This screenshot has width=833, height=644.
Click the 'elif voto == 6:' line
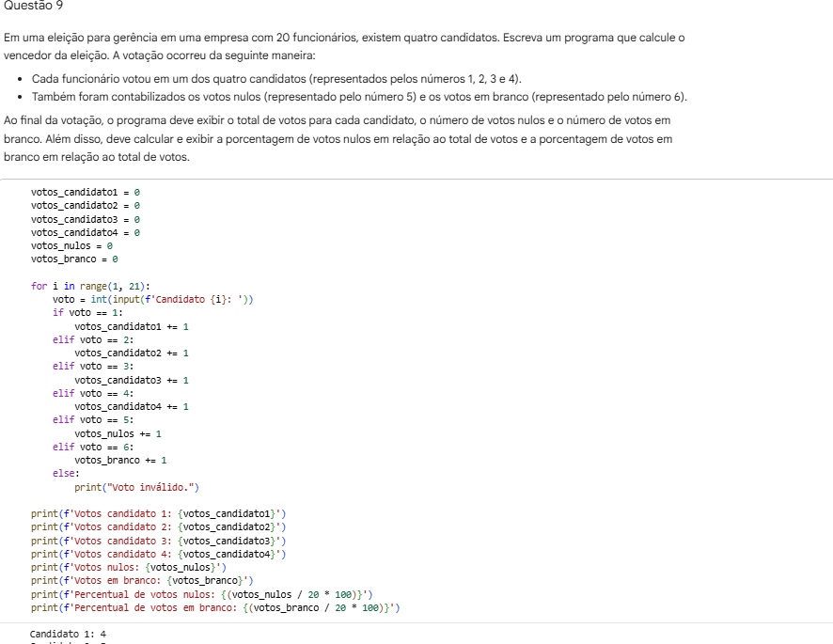pyautogui.click(x=93, y=448)
